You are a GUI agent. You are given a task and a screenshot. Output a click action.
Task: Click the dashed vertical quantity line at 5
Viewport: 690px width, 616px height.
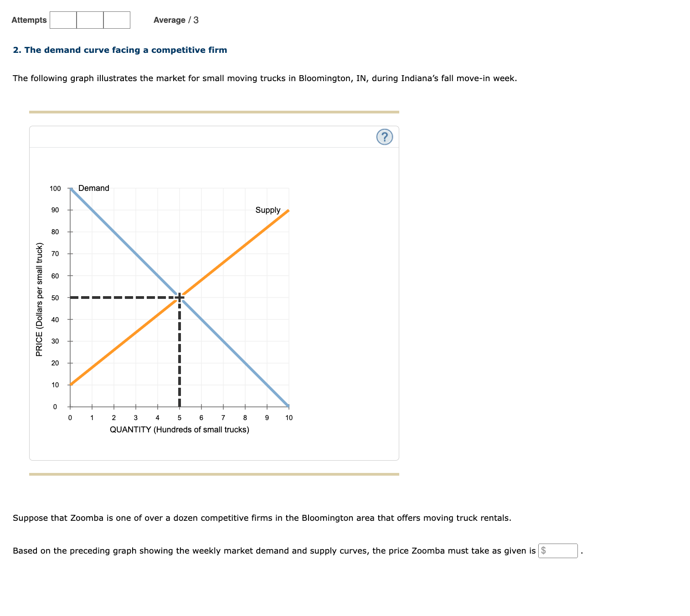click(x=179, y=355)
